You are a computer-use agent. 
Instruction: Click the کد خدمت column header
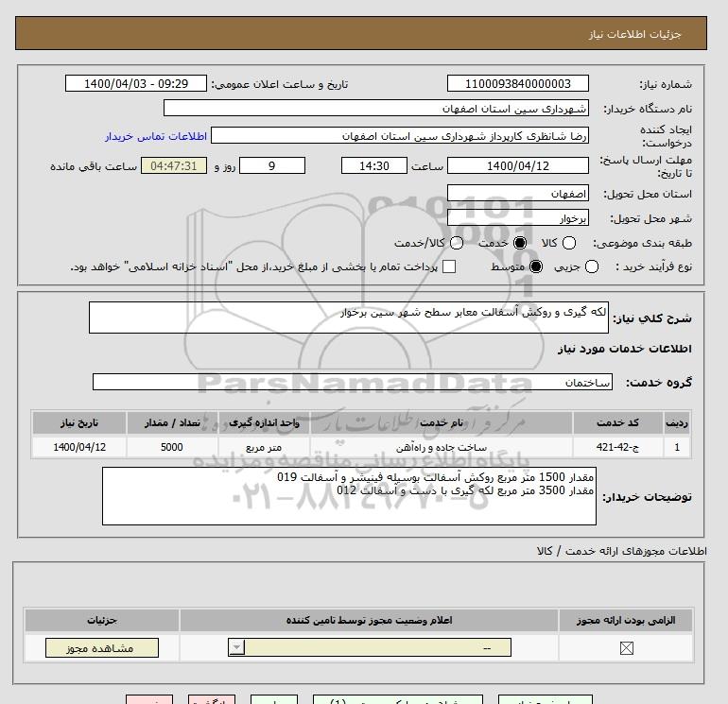pyautogui.click(x=618, y=422)
